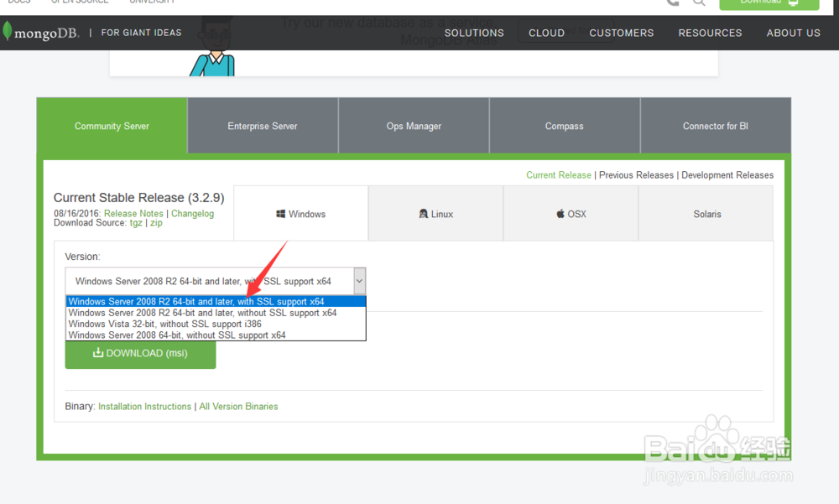Open the Installation Instructions link
839x504 pixels.
pos(144,406)
